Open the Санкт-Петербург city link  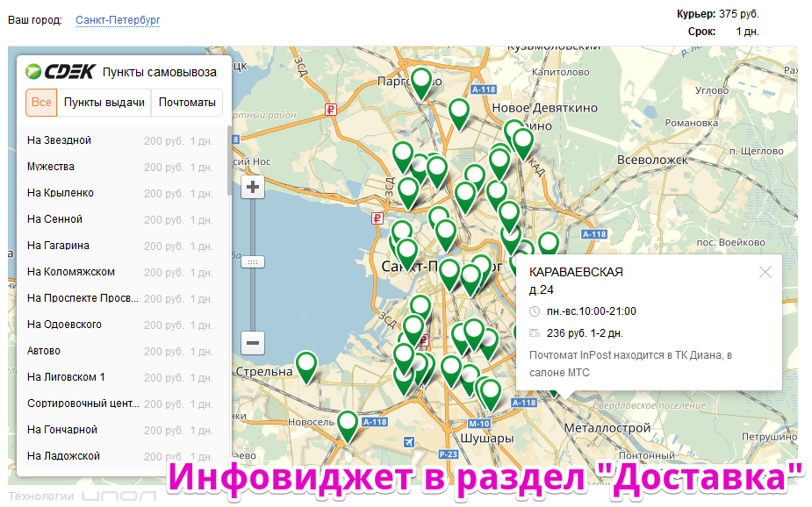click(x=118, y=19)
